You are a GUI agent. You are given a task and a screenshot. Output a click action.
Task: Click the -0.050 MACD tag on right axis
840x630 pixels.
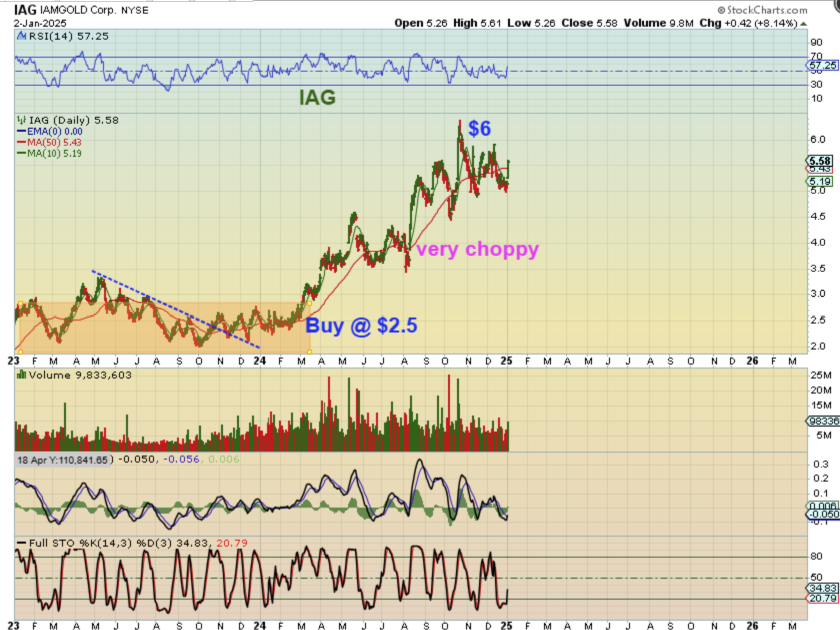coord(822,515)
